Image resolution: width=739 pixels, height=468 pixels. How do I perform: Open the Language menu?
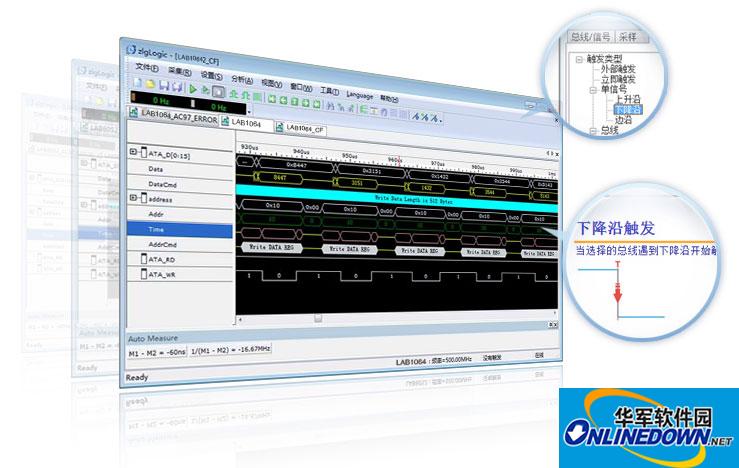(360, 95)
